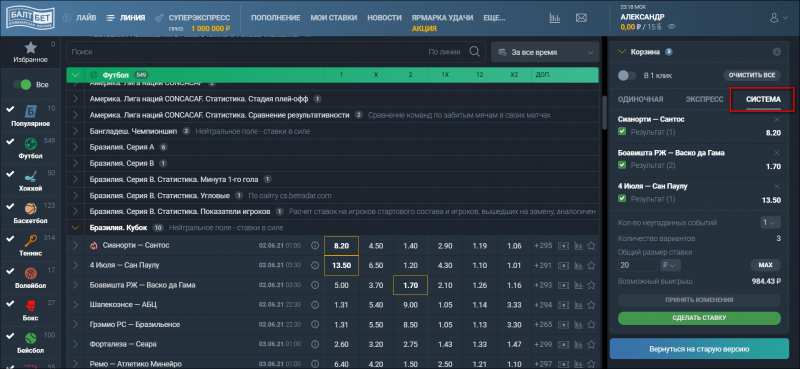Add Сианорти — Сантос to favorites star

[x=591, y=245]
